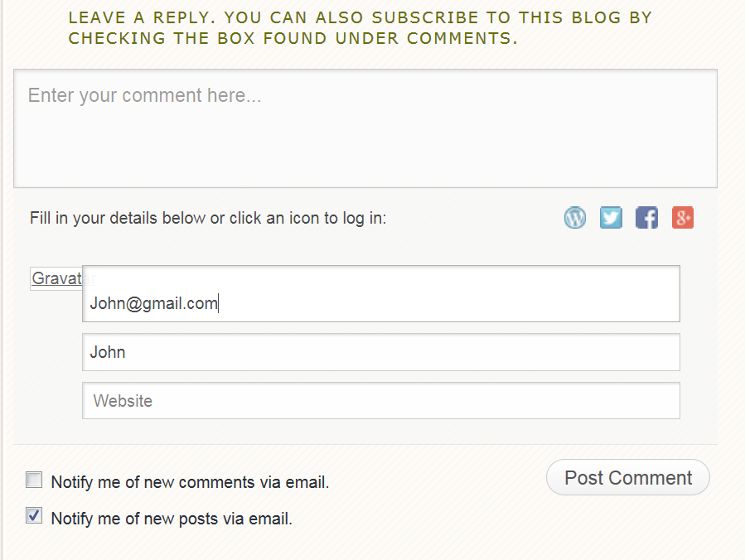745x560 pixels.
Task: Click 'Checking the box found under comments' text
Action: [293, 38]
